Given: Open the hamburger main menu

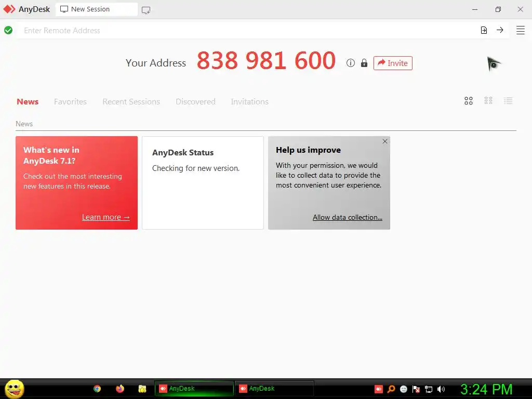Looking at the screenshot, I should click(521, 30).
